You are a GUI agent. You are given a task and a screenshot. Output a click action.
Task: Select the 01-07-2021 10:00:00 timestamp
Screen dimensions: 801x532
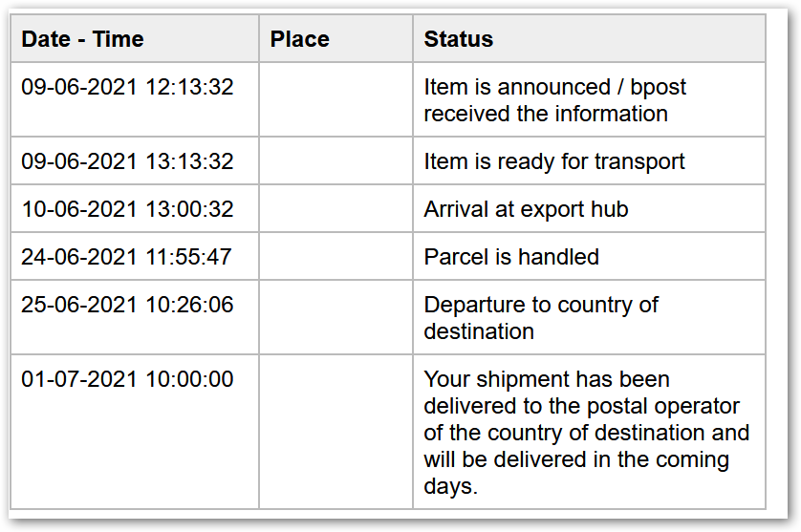127,379
